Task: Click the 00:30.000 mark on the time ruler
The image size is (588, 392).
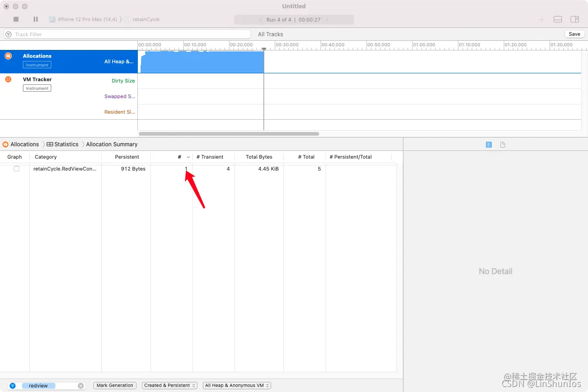Action: (x=287, y=45)
